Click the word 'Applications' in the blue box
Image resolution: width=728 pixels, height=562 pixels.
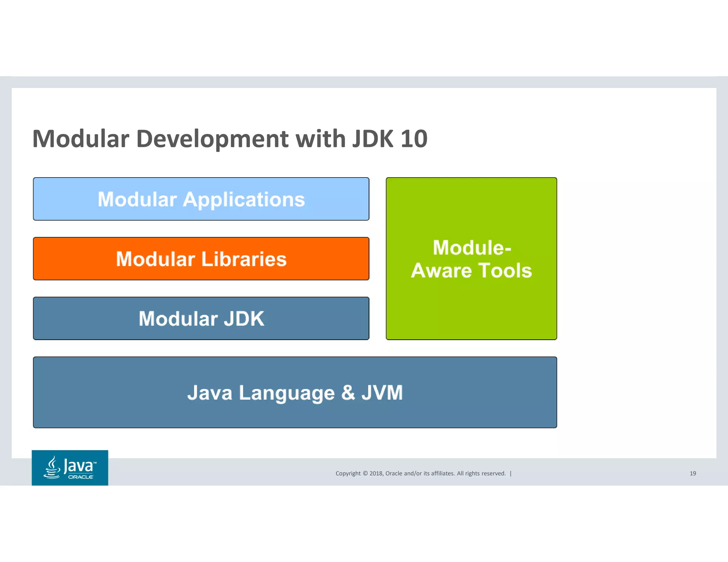pos(243,199)
